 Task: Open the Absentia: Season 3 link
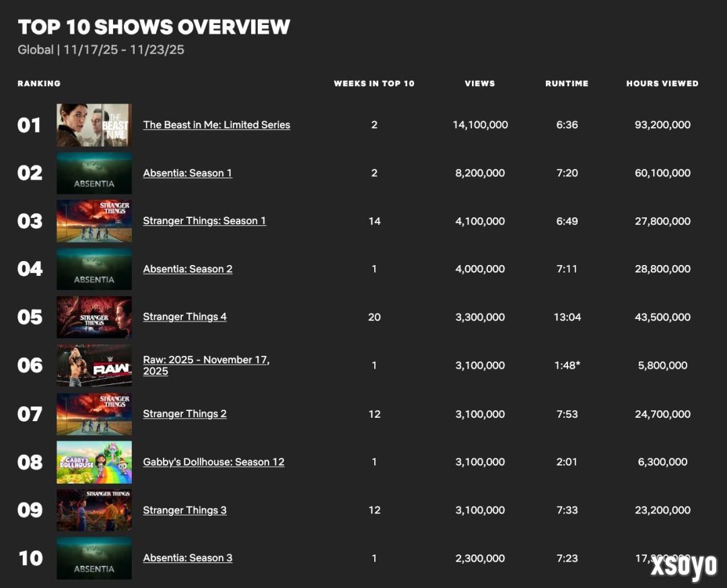click(x=187, y=558)
